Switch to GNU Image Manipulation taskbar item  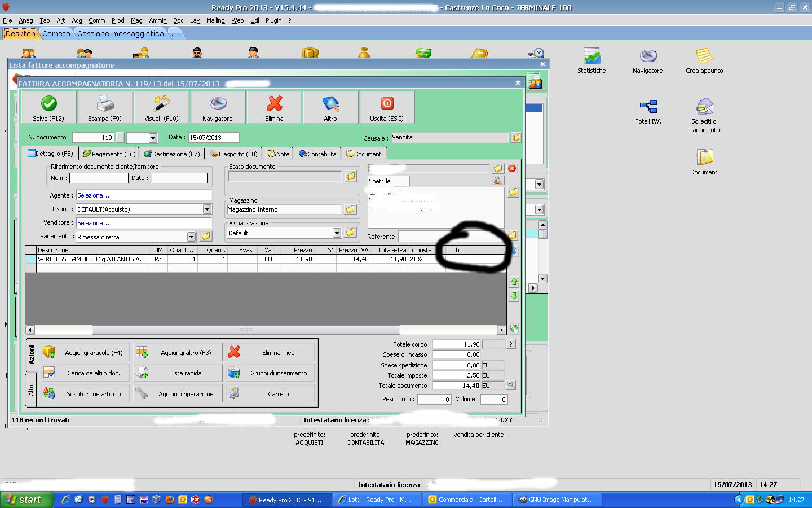(x=556, y=500)
